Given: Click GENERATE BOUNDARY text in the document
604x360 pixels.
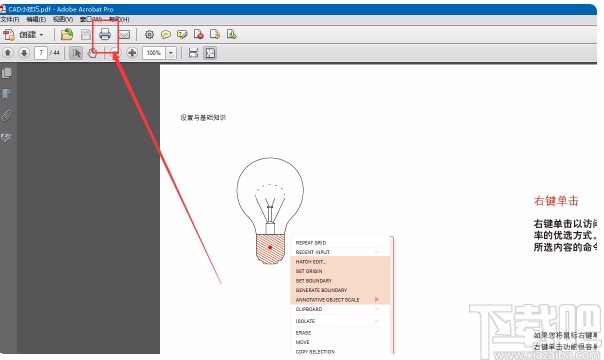Looking at the screenshot, I should click(x=321, y=290).
